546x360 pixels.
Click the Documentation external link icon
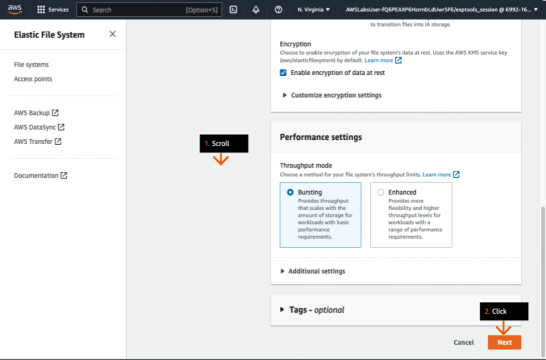point(64,175)
